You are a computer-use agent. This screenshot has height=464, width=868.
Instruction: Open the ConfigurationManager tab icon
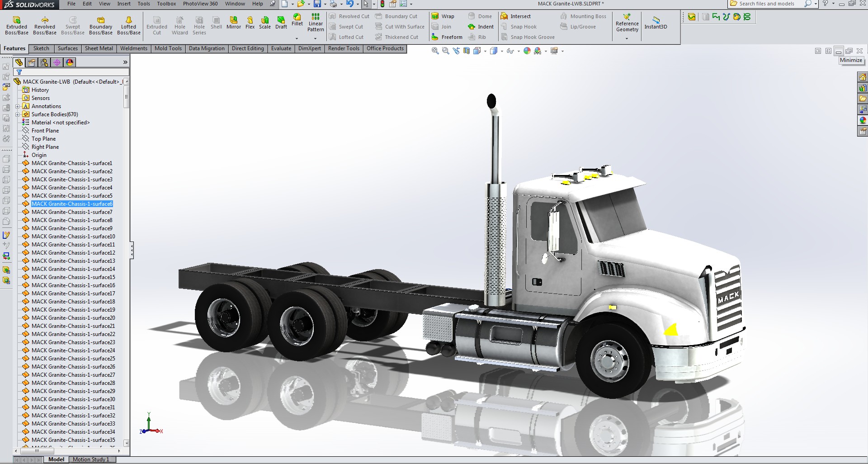[x=44, y=62]
